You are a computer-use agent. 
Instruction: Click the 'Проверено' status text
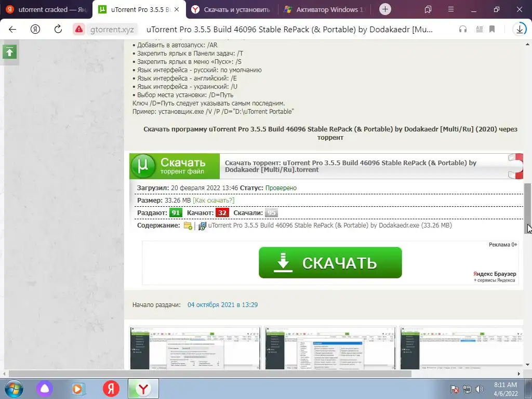(281, 188)
